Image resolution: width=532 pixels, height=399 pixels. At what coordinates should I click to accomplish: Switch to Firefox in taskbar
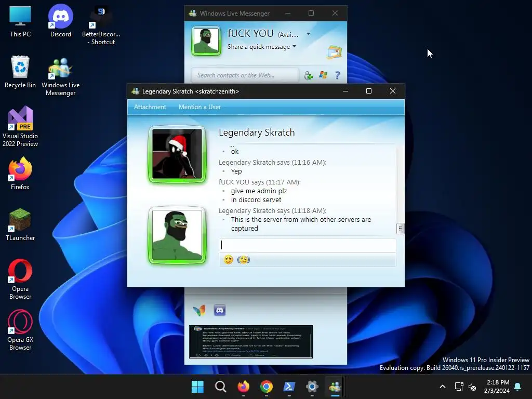(243, 387)
